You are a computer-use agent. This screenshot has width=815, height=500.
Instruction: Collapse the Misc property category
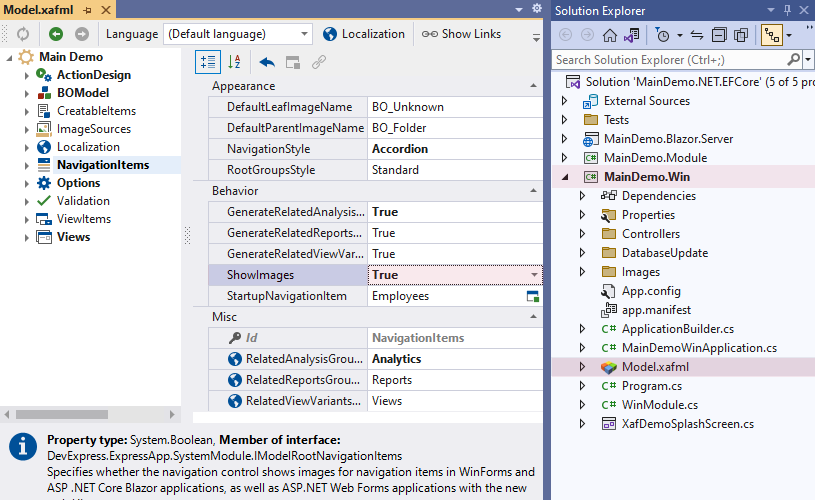[x=533, y=317]
